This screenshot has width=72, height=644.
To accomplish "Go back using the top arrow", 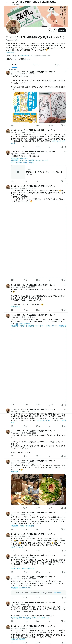I will coord(7,3).
